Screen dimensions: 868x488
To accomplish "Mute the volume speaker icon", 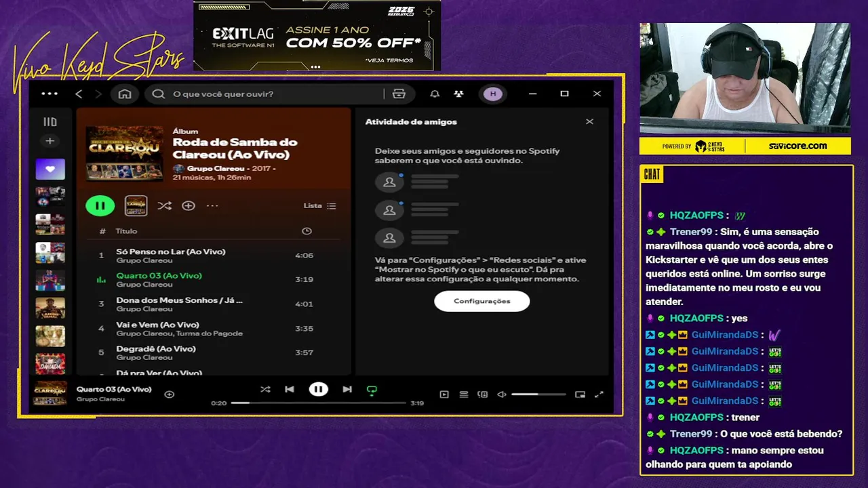I will [502, 394].
